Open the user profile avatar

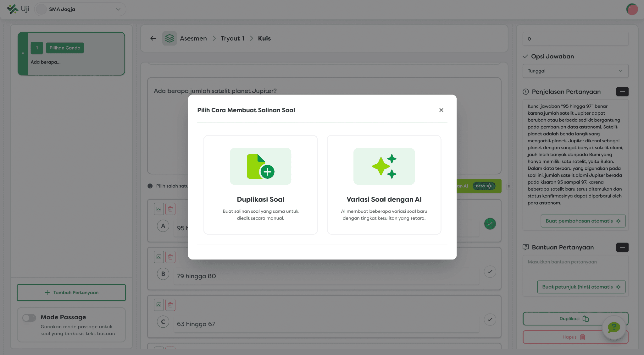[632, 9]
